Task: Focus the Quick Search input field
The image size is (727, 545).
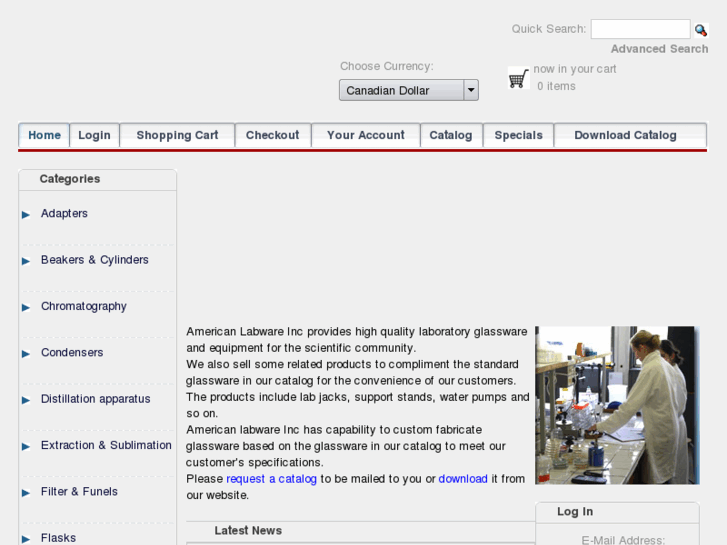Action: tap(640, 29)
